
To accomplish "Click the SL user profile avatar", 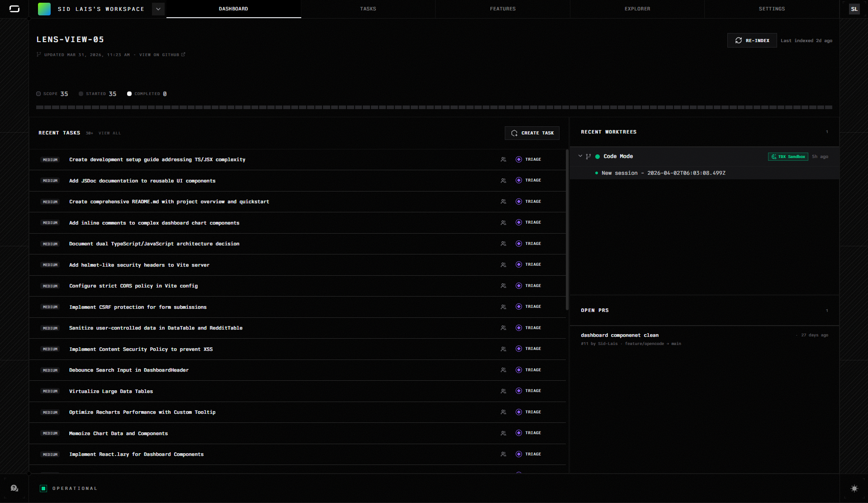I will pos(854,9).
